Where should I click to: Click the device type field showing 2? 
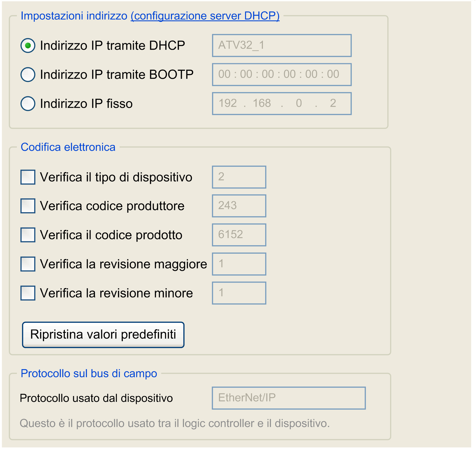[x=239, y=177]
